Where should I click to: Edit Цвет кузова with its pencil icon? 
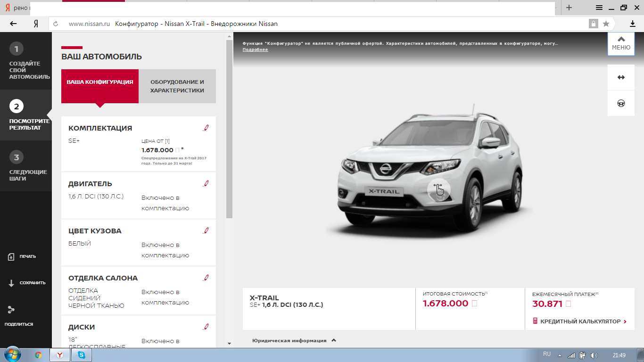(206, 230)
